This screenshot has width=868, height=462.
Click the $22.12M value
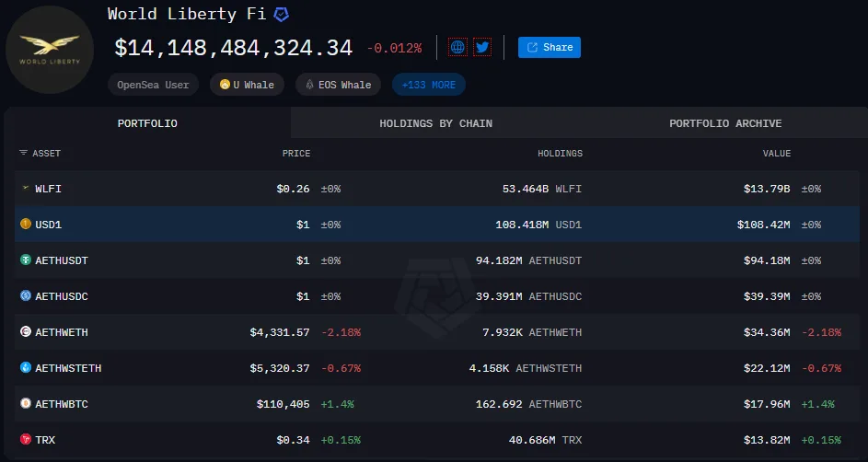coord(767,368)
